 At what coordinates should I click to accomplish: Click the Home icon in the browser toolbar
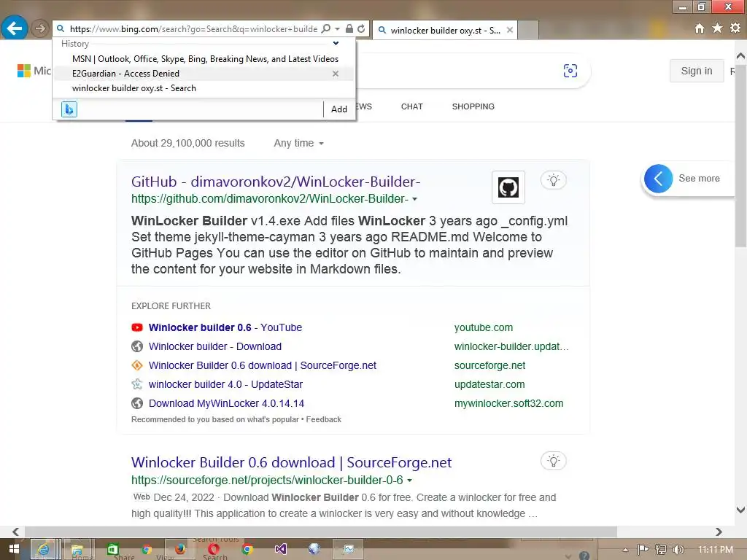699,28
